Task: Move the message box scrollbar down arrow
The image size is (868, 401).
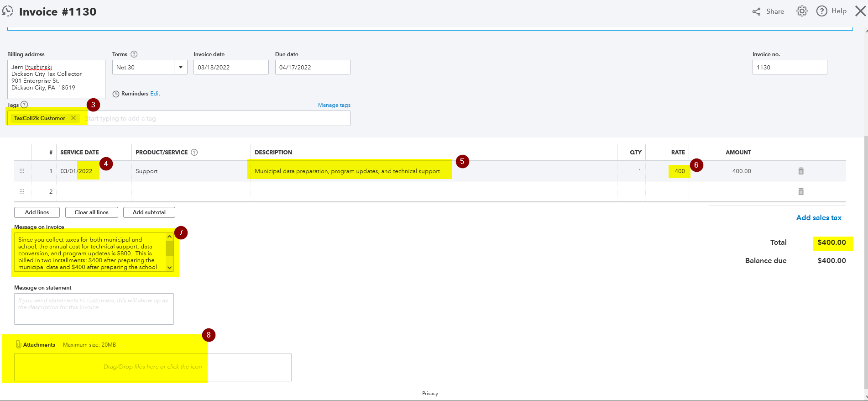Action: (x=169, y=268)
